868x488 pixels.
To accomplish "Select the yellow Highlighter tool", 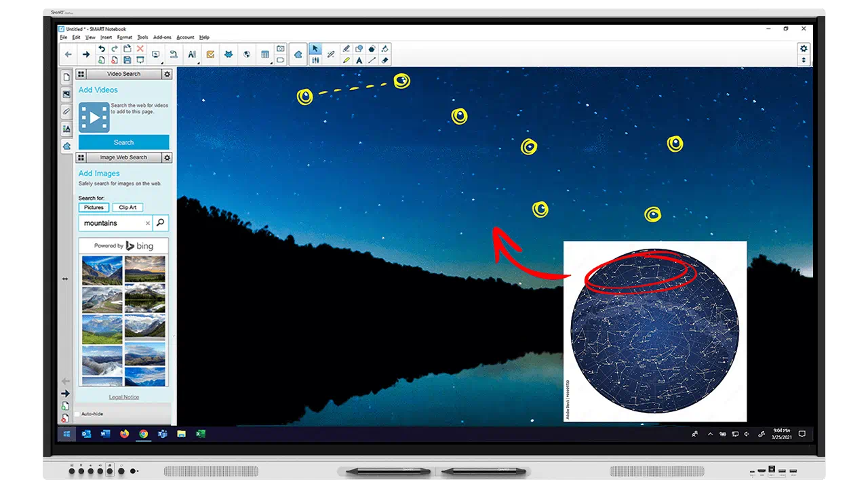I will coord(346,60).
